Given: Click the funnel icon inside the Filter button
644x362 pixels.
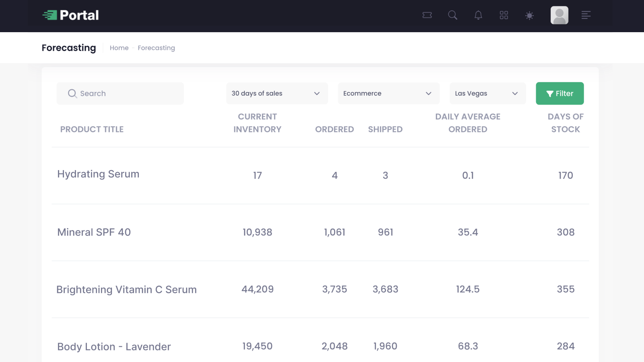Looking at the screenshot, I should [x=550, y=93].
